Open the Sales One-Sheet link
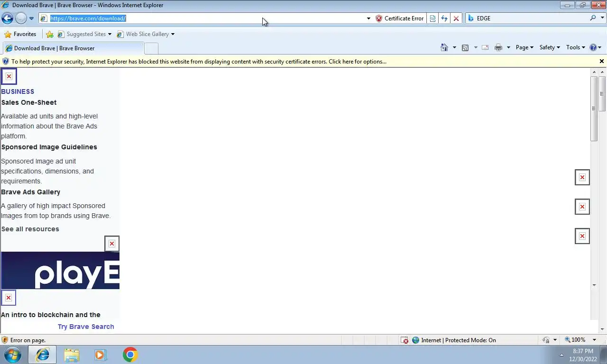This screenshot has width=607, height=364. [x=29, y=102]
